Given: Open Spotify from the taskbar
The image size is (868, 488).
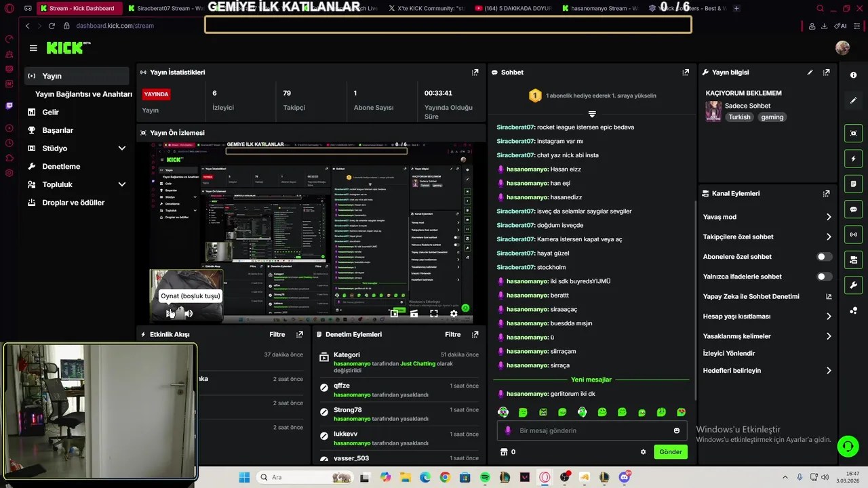Looking at the screenshot, I should pyautogui.click(x=485, y=477).
